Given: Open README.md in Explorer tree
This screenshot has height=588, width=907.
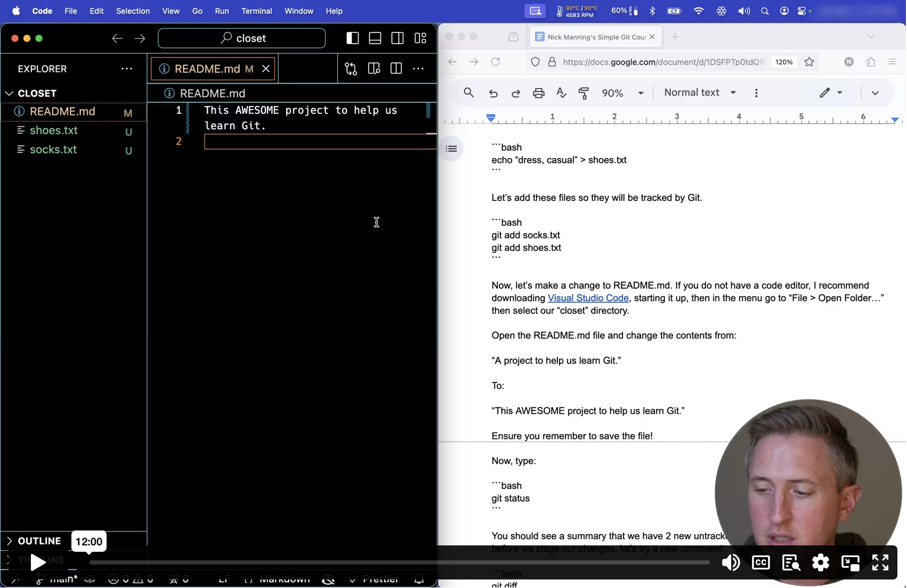Looking at the screenshot, I should (74, 111).
